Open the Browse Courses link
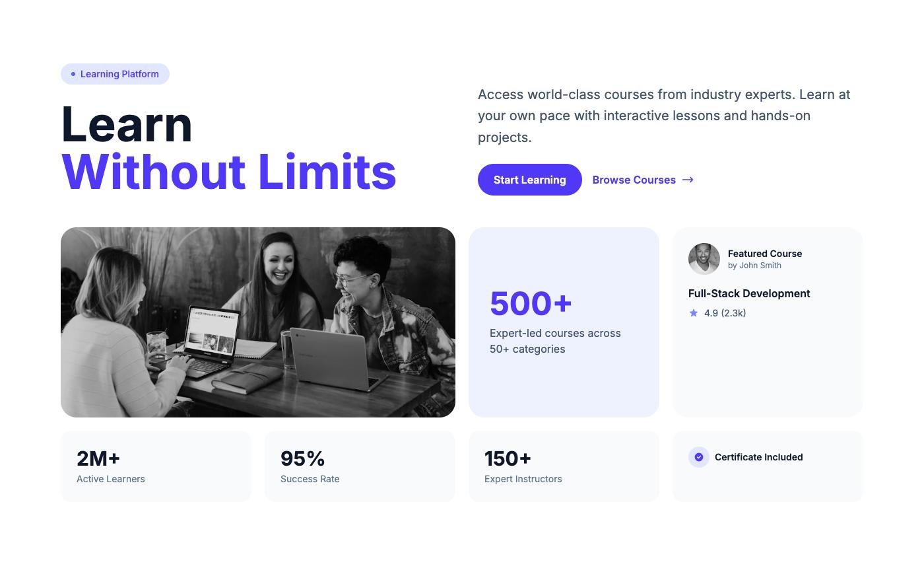The width and height of the screenshot is (924, 578). point(634,180)
